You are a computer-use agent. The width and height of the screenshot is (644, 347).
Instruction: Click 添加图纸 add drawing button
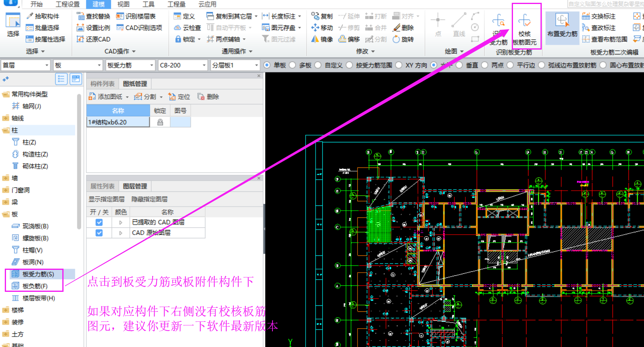[106, 97]
